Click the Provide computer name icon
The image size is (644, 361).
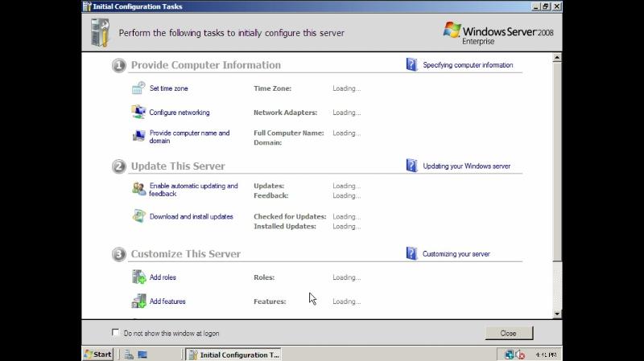click(x=138, y=135)
